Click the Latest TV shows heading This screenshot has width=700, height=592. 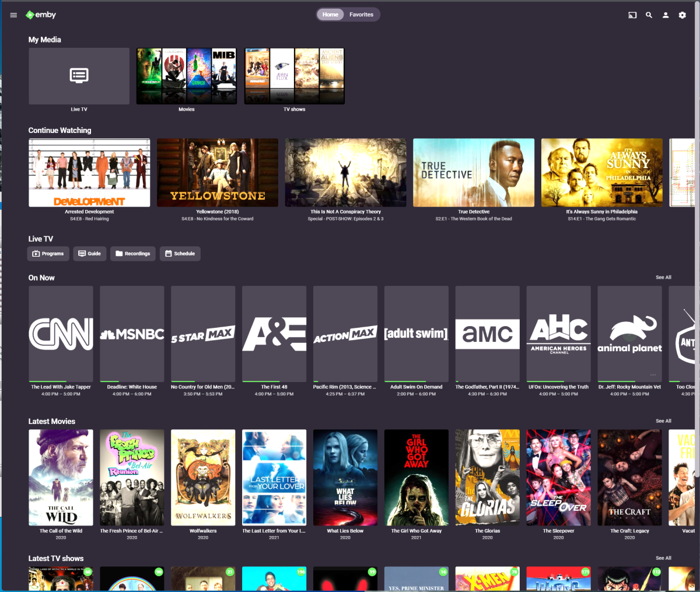(x=56, y=559)
